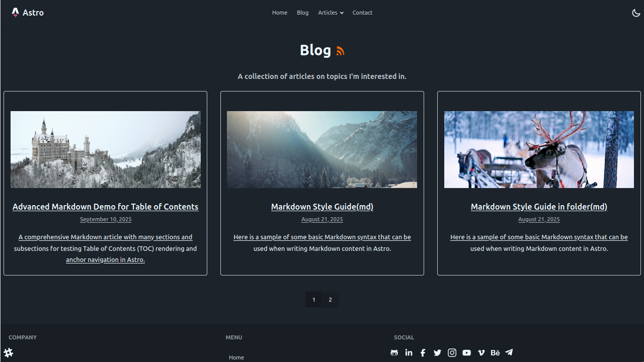Open the Telegram paper plane icon

pos(509,352)
